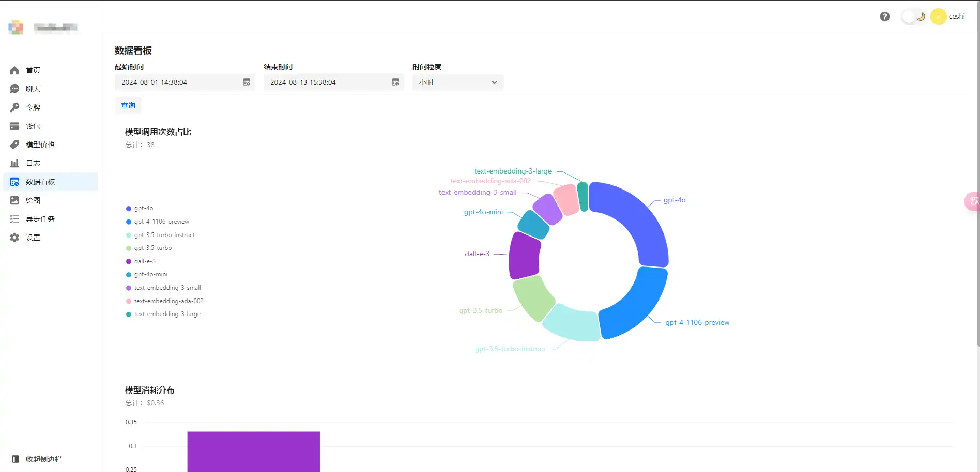The image size is (980, 472).
Task: Open the wallet card icon
Action: pos(14,126)
